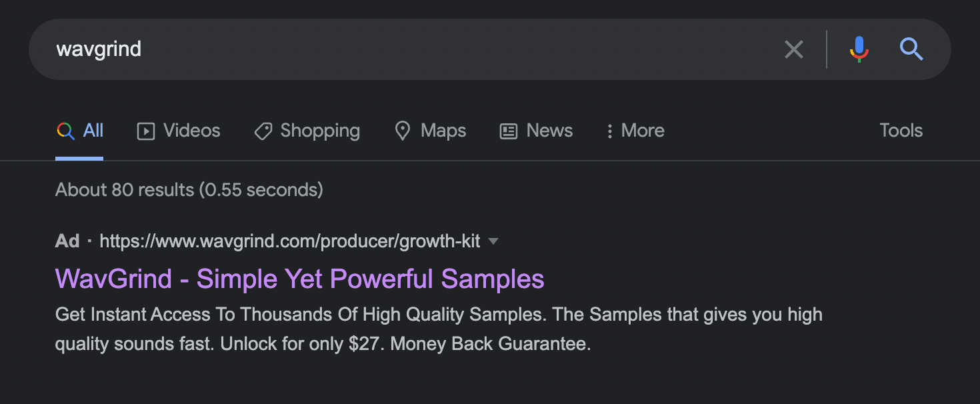
Task: Clear the search box with the X icon
Action: 793,49
